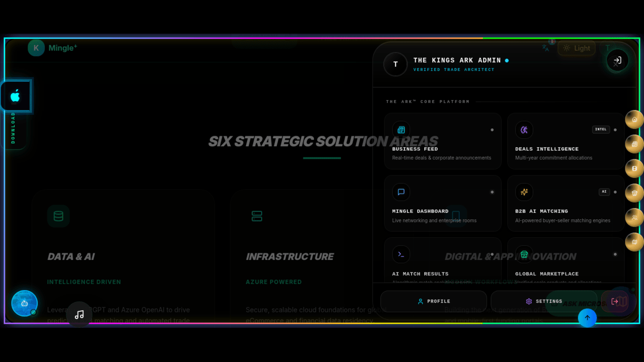
Task: Click the gold newspaper sidebar button
Action: point(634,144)
